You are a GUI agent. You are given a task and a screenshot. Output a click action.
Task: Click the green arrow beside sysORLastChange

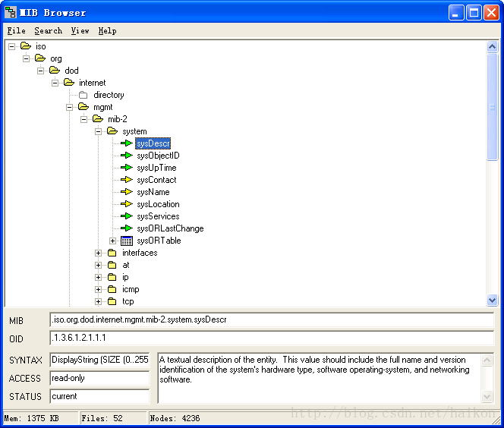[x=127, y=228]
